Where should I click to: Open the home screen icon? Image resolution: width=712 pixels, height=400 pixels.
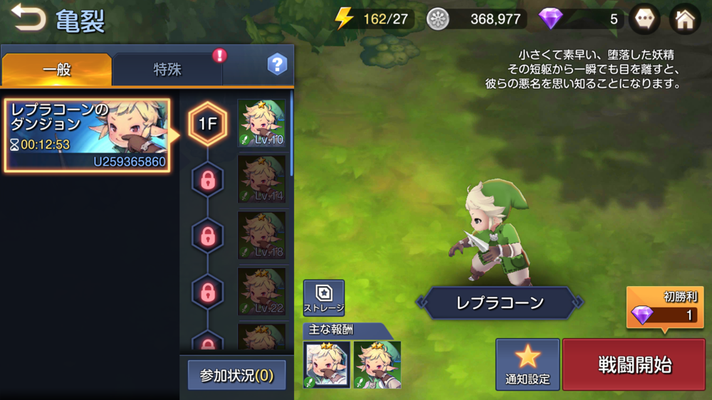click(x=685, y=19)
